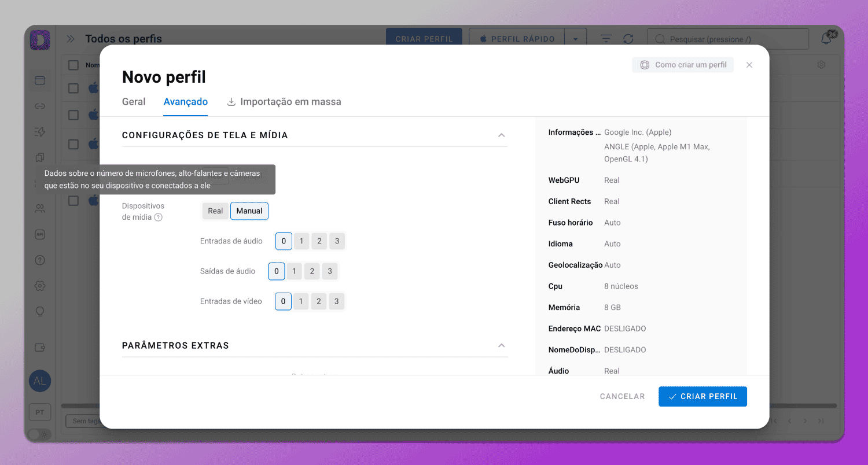Click the filter icon in the top bar
868x465 pixels.
tap(606, 39)
